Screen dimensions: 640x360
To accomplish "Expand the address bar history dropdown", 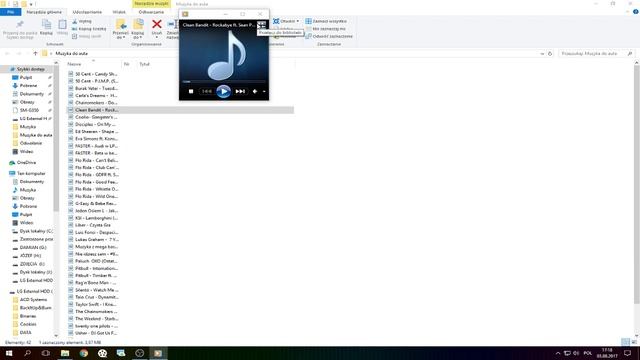I will point(542,53).
